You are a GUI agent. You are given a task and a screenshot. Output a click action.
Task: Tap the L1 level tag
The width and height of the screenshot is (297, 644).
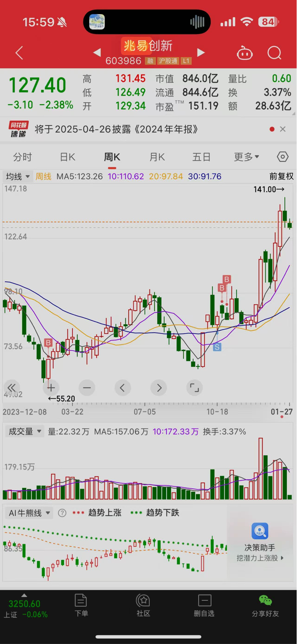[186, 61]
